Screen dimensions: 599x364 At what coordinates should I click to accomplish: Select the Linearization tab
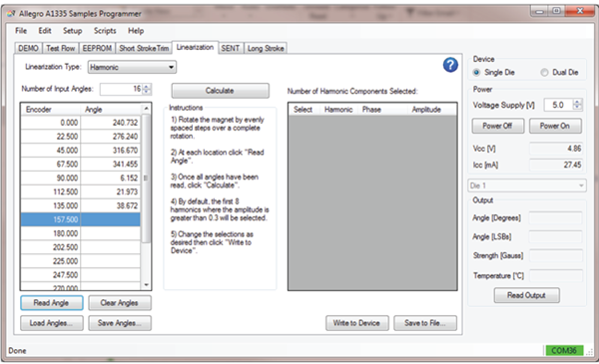pos(195,47)
